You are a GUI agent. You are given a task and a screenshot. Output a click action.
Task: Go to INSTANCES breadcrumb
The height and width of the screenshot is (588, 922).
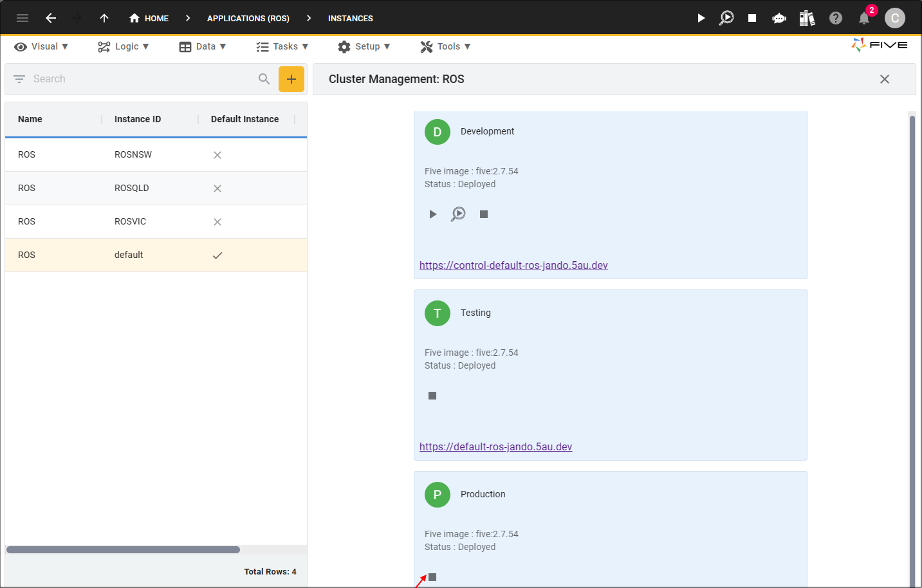pyautogui.click(x=351, y=18)
